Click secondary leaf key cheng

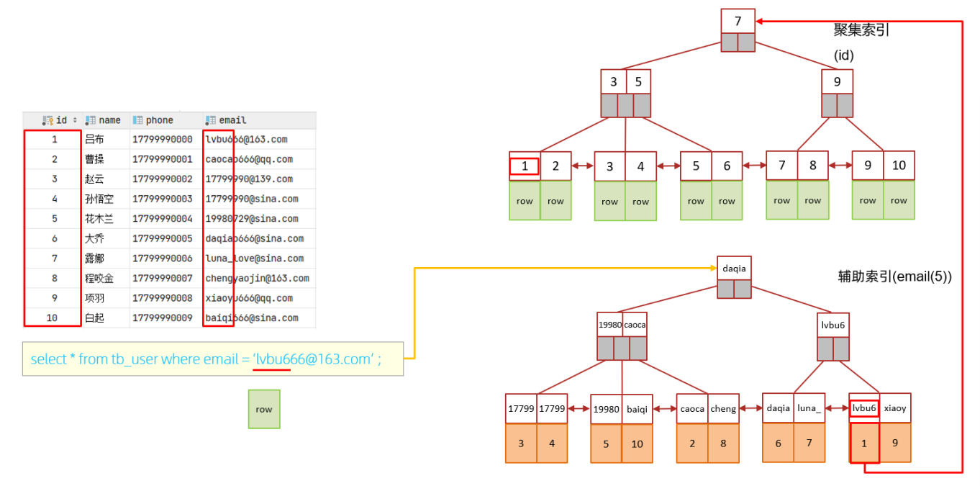click(x=723, y=408)
